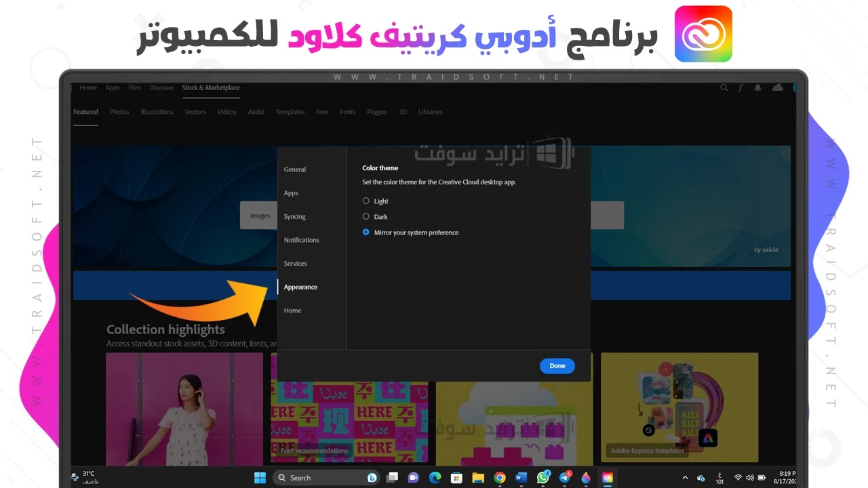Open the user profile avatar in the top-right corner
Screen dimensions: 868x488
click(x=795, y=87)
